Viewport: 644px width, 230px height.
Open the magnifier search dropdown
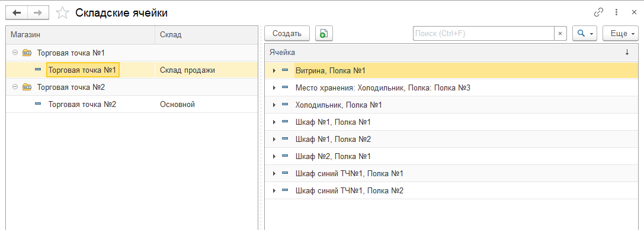pos(584,34)
